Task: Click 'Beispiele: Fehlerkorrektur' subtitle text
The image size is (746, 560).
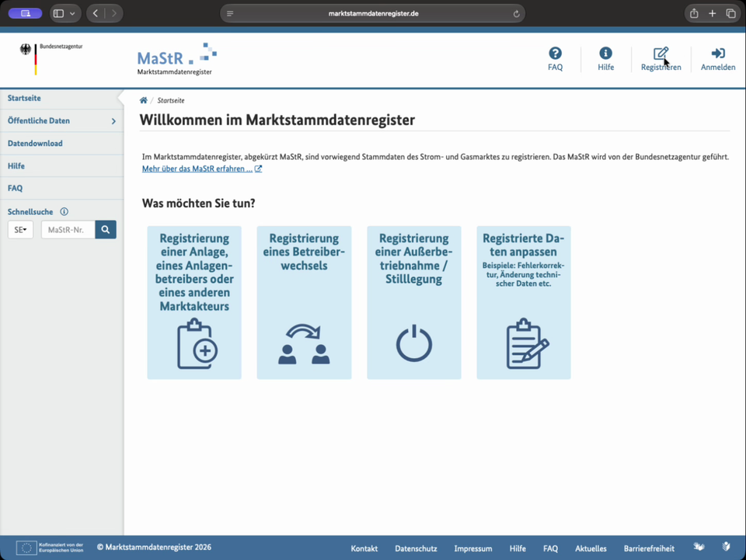Action: click(x=523, y=274)
